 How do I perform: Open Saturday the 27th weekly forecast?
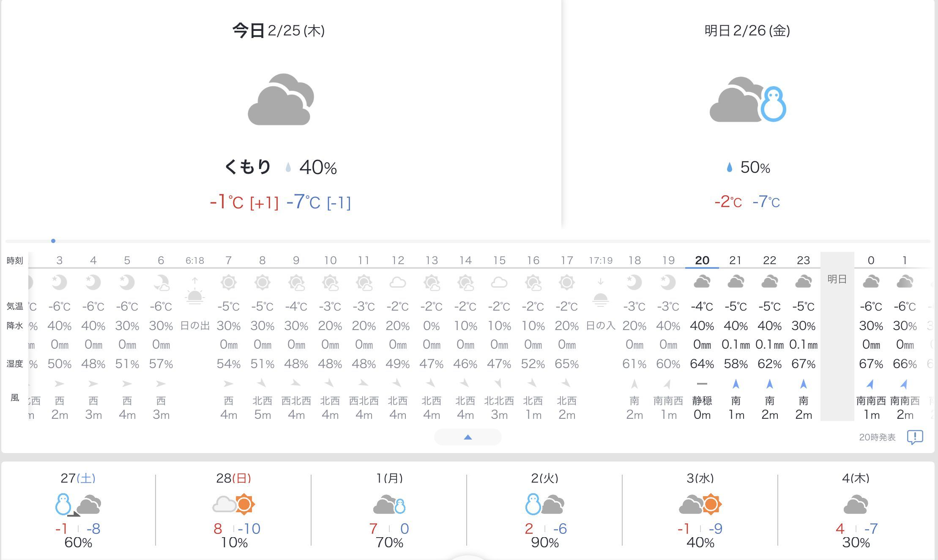click(78, 511)
